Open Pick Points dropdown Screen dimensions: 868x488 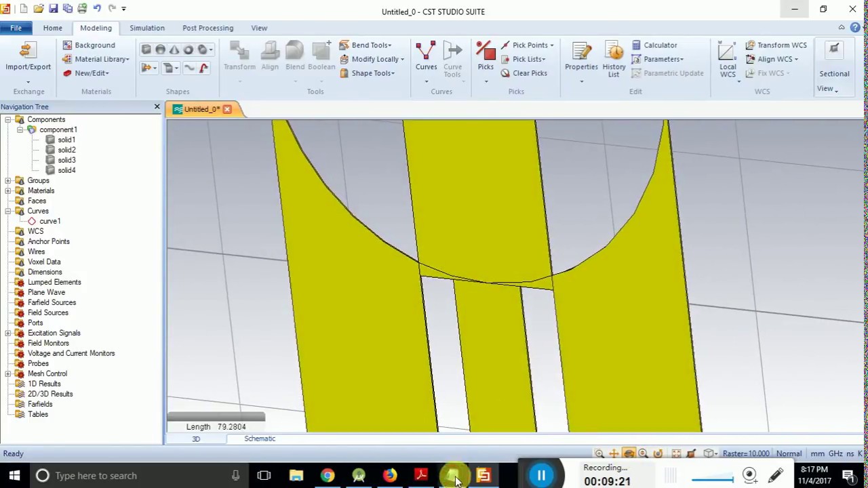(528, 45)
